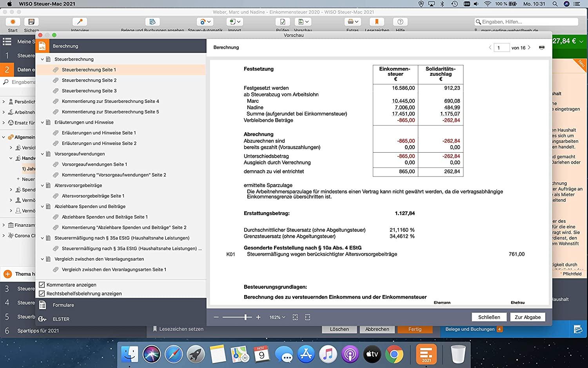
Task: Adjust the preview zoom slider
Action: [x=246, y=317]
